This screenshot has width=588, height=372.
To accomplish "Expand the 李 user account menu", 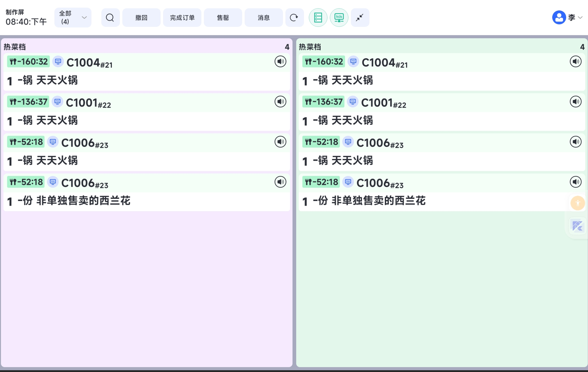I will point(580,18).
